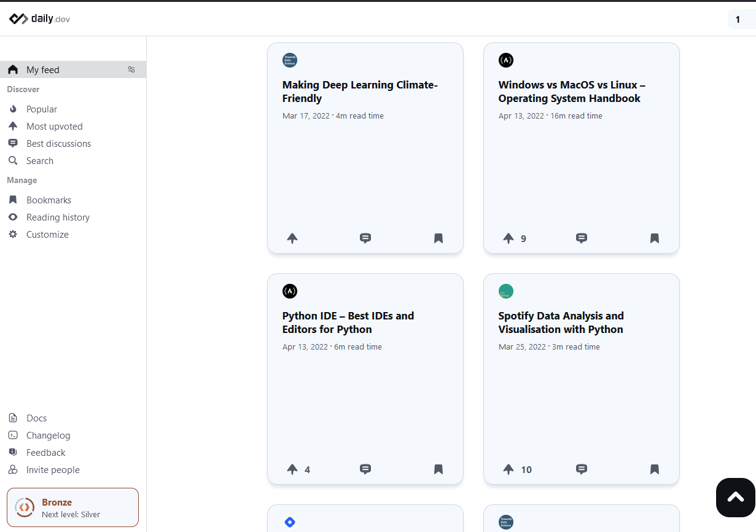Upvote the Python IDE article
This screenshot has height=532, width=756.
[292, 469]
